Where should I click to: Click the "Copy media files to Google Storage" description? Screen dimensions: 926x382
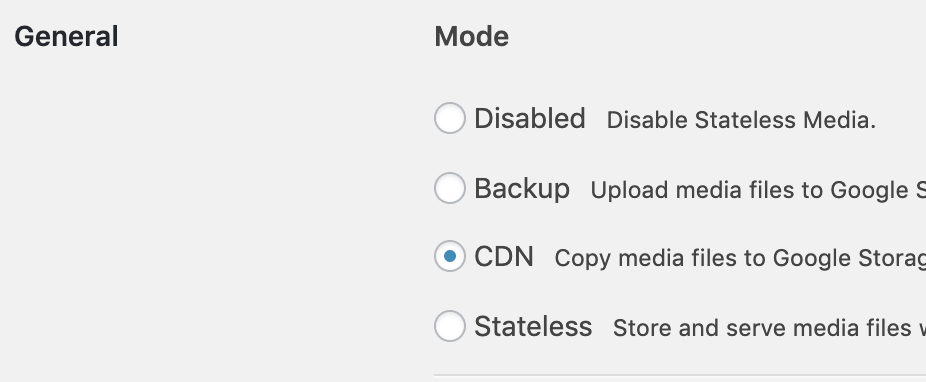(740, 259)
